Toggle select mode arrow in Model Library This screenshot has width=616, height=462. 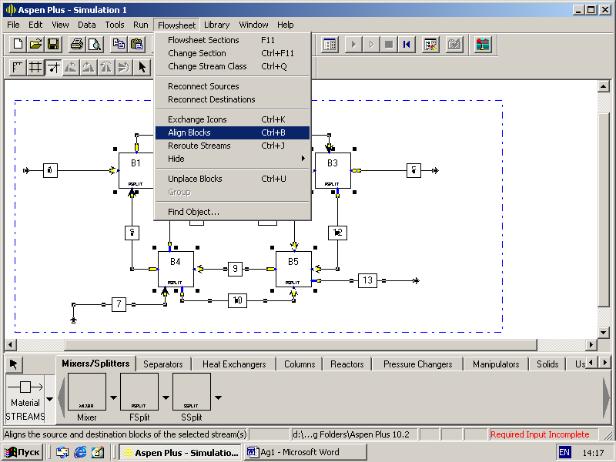coord(14,364)
